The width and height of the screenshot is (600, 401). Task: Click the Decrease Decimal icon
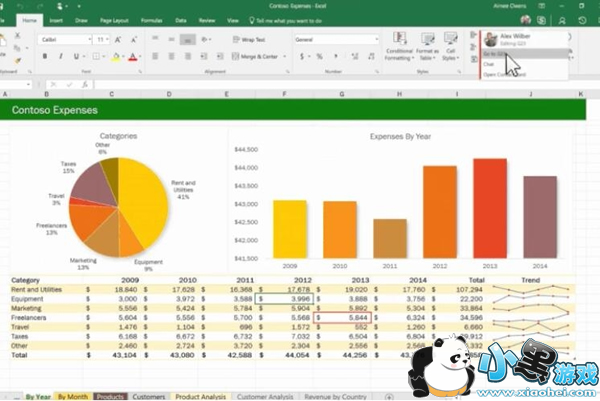click(x=371, y=56)
